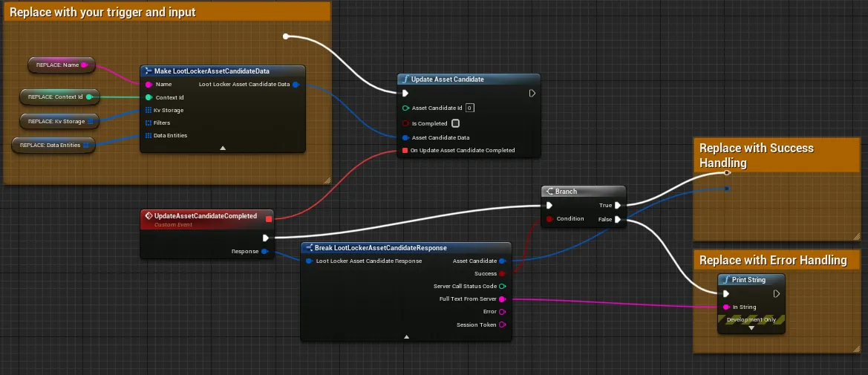Select the REPLACE: Kv Storage variable node
Screen dimensions: 868x375
[60, 121]
